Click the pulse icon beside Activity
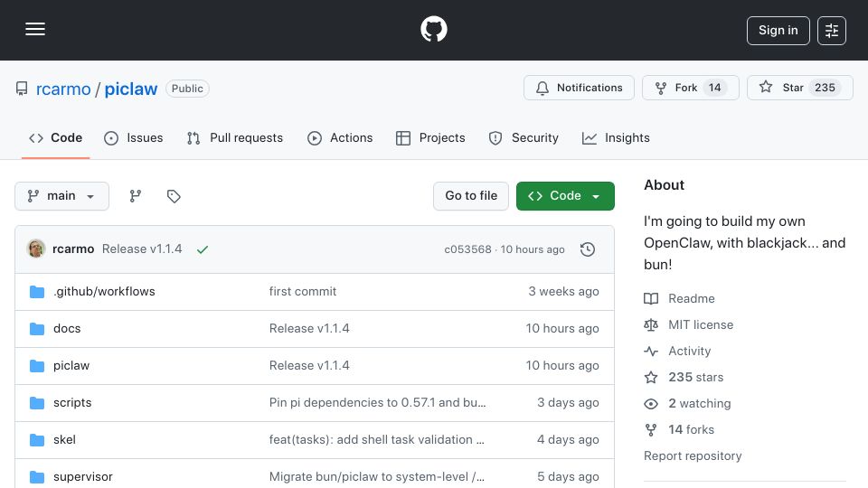 click(651, 352)
